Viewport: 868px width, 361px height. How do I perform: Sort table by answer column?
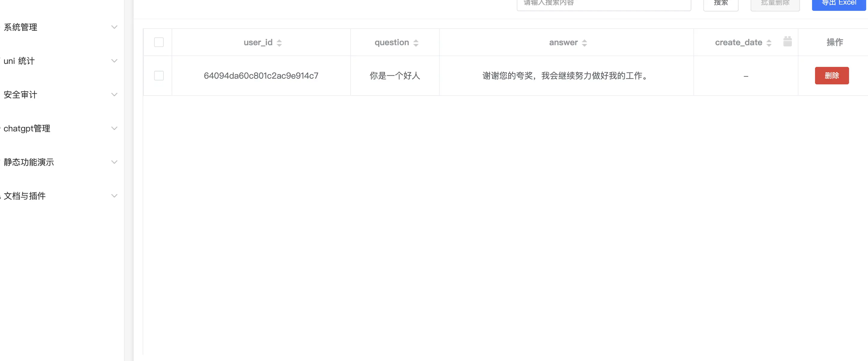coord(584,42)
